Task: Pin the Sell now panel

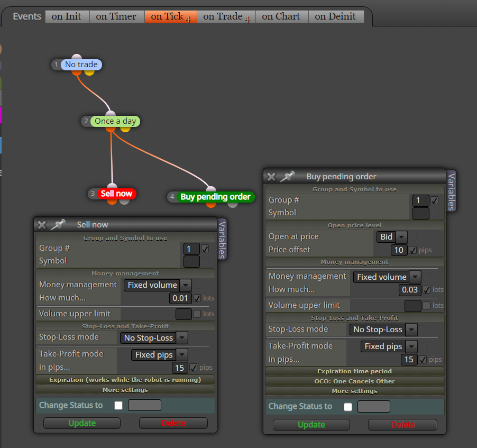Action: [x=58, y=225]
